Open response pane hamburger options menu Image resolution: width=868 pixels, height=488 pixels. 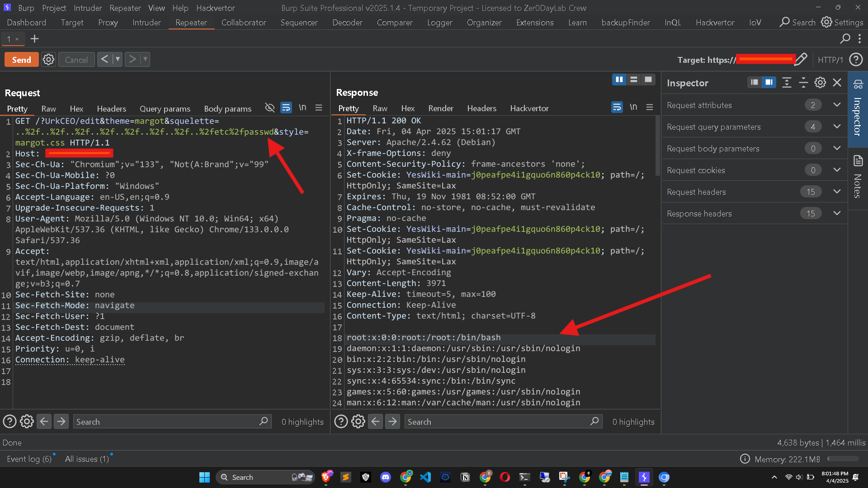click(x=650, y=108)
